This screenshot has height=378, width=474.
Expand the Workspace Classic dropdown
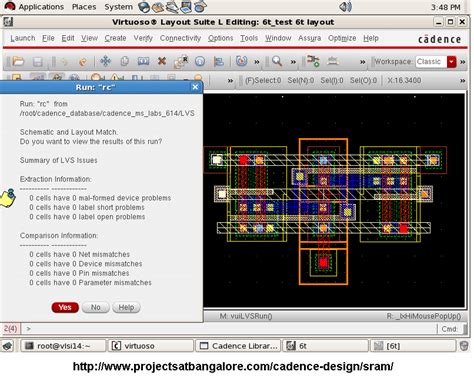452,62
